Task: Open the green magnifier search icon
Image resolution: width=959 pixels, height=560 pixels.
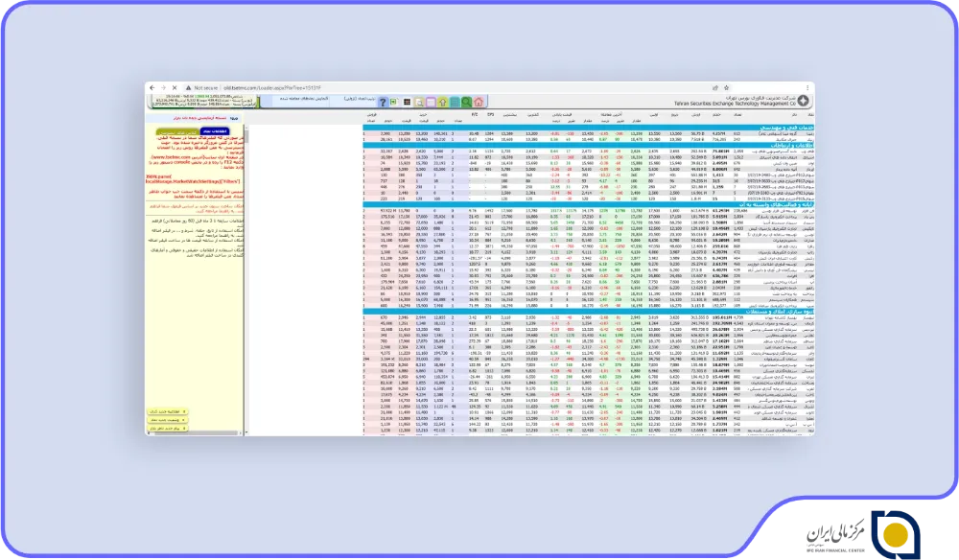Action: click(467, 102)
